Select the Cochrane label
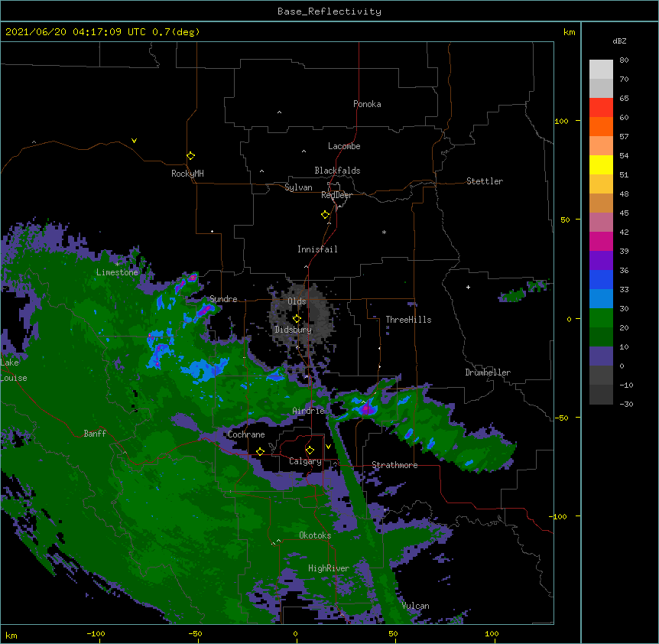 246,434
